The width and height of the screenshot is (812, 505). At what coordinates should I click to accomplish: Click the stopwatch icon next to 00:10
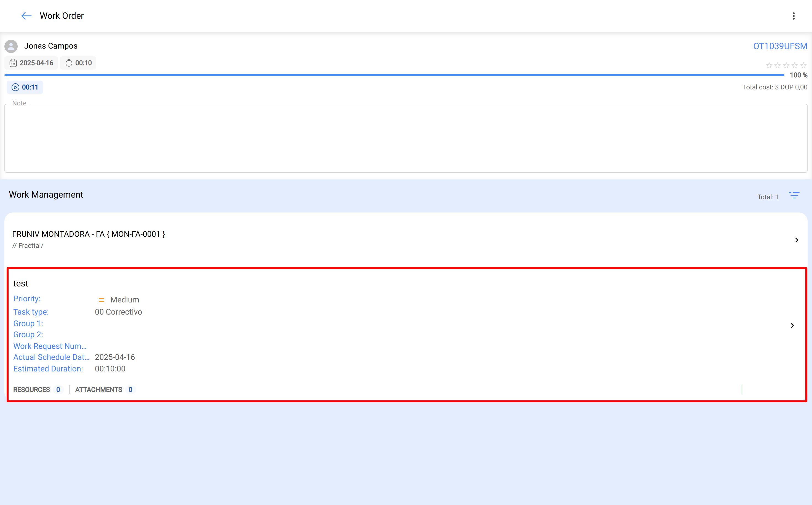click(x=68, y=63)
